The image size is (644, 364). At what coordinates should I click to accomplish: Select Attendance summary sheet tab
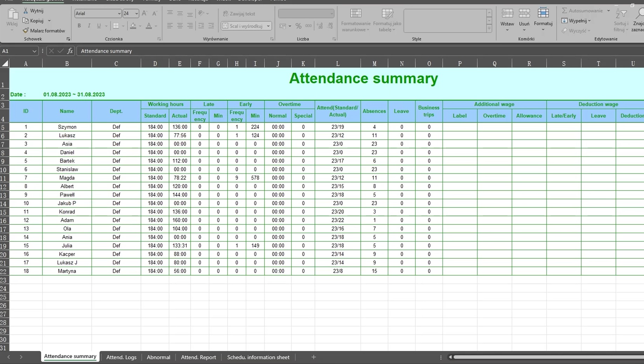70,356
